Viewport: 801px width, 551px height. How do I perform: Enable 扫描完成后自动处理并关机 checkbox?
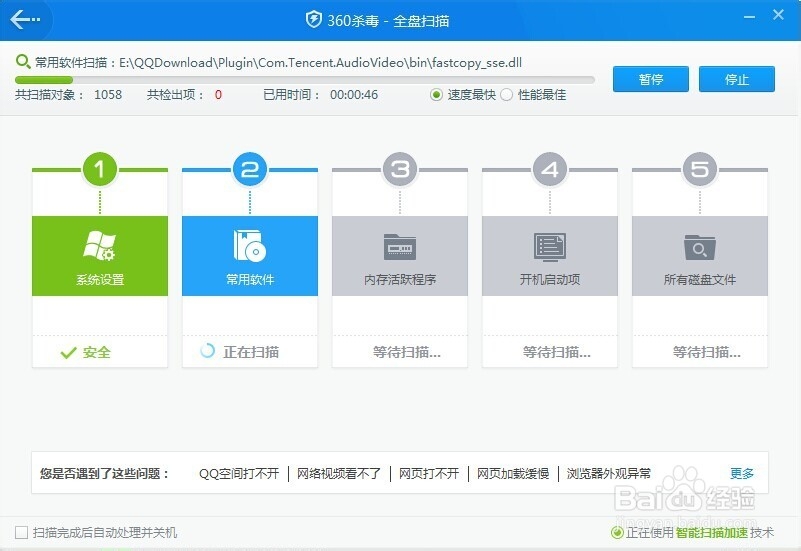click(21, 533)
